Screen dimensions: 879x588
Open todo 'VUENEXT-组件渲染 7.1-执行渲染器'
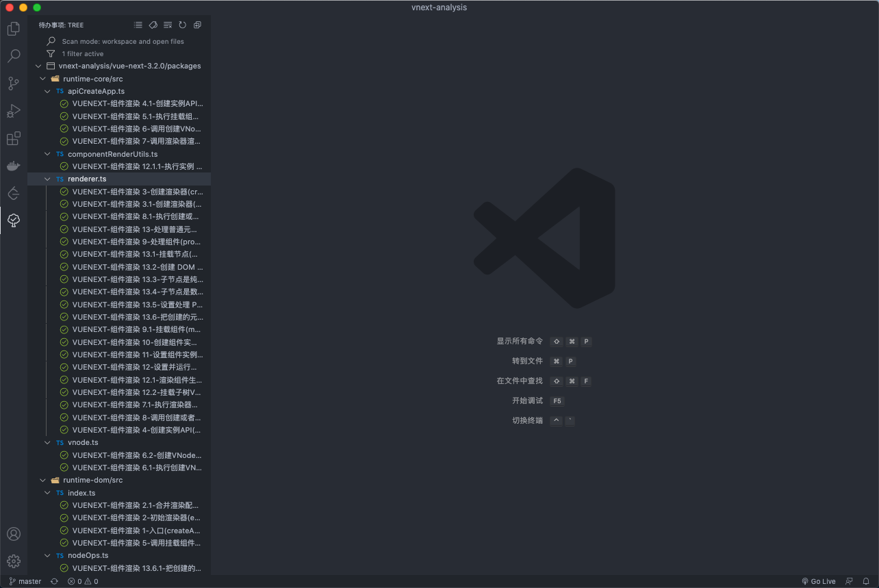pyautogui.click(x=119, y=405)
